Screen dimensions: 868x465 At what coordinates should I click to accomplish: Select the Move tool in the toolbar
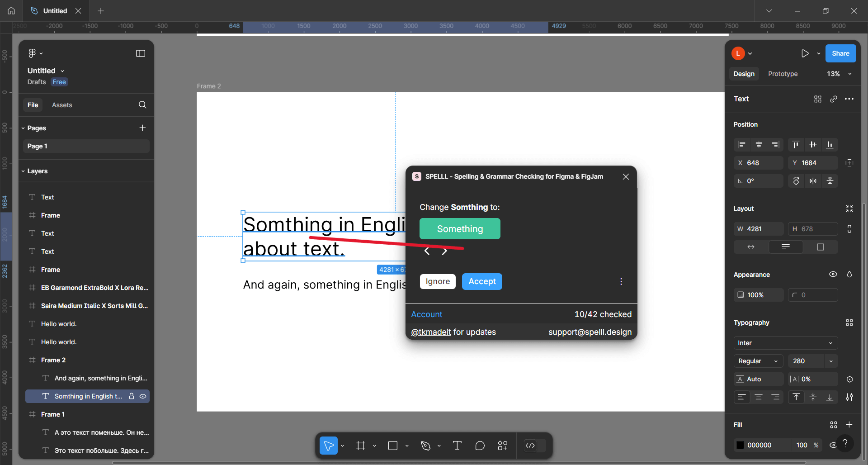329,446
